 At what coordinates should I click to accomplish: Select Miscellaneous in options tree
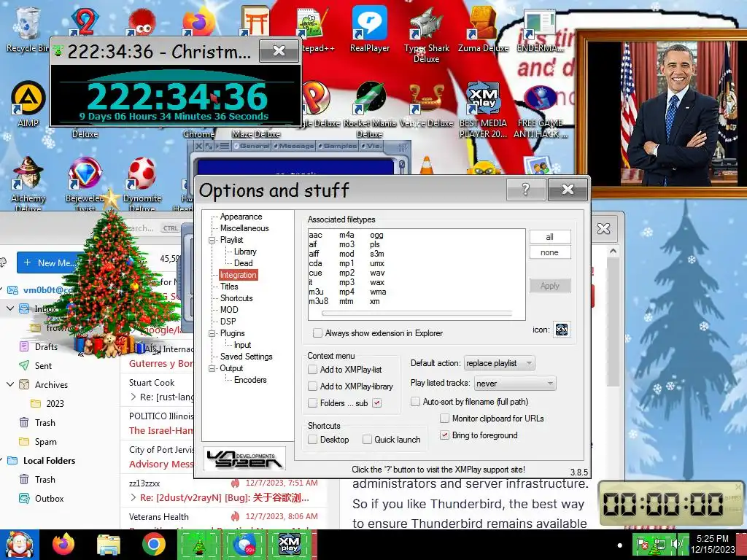(244, 228)
